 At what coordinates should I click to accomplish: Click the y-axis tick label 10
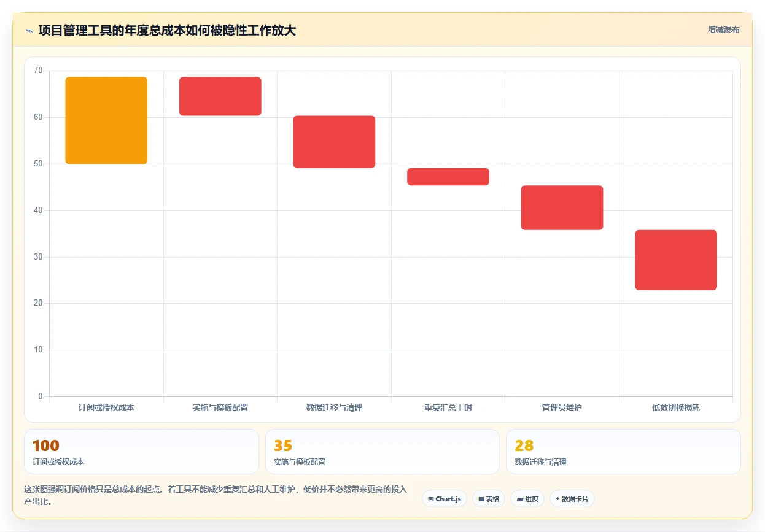(x=38, y=350)
